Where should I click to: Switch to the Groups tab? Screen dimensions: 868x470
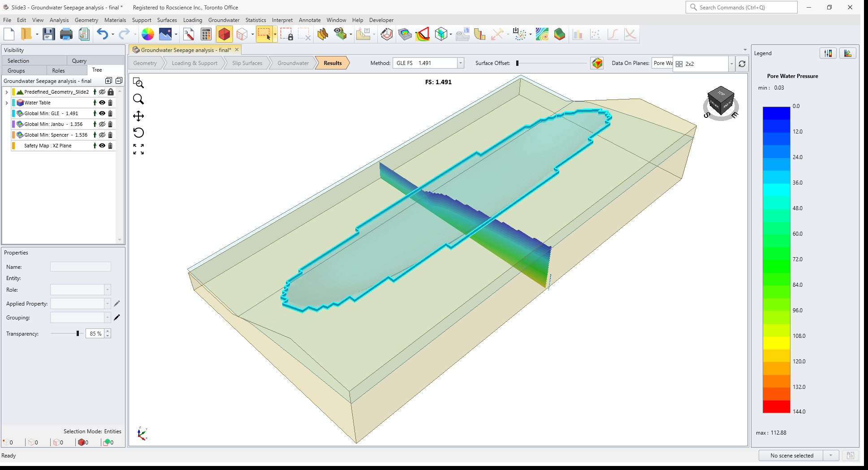(16, 70)
